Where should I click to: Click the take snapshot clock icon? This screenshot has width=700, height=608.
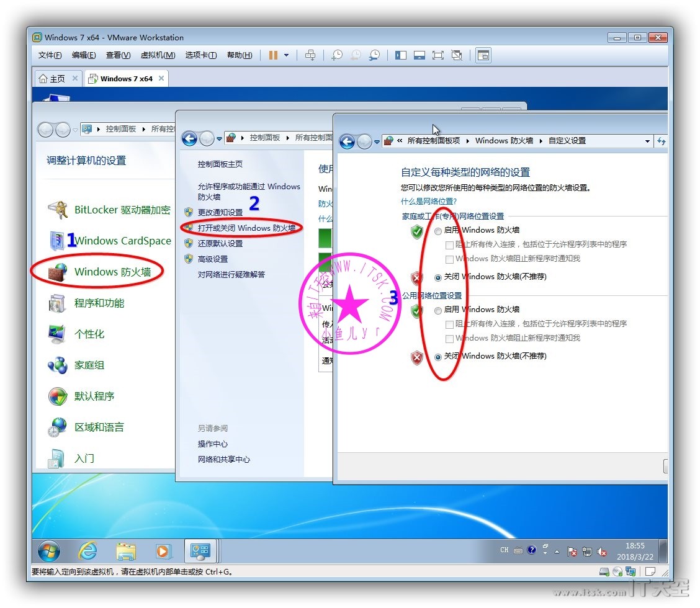coord(337,55)
